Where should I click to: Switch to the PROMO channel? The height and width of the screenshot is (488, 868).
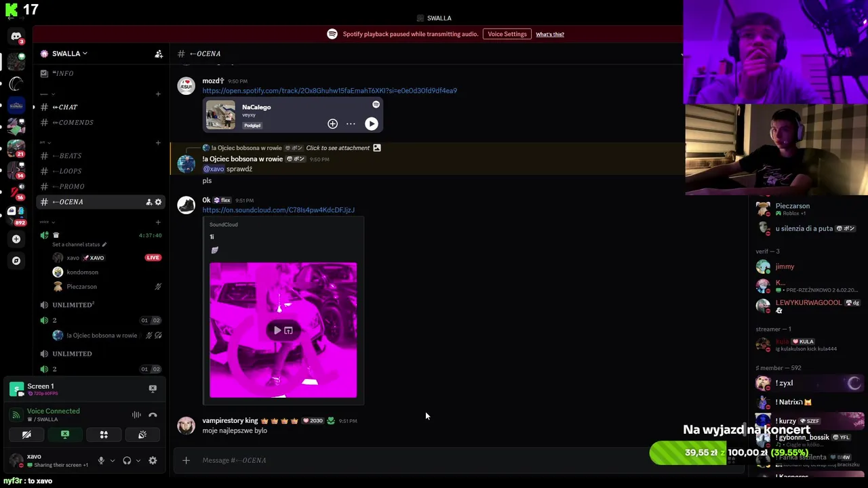click(101, 186)
